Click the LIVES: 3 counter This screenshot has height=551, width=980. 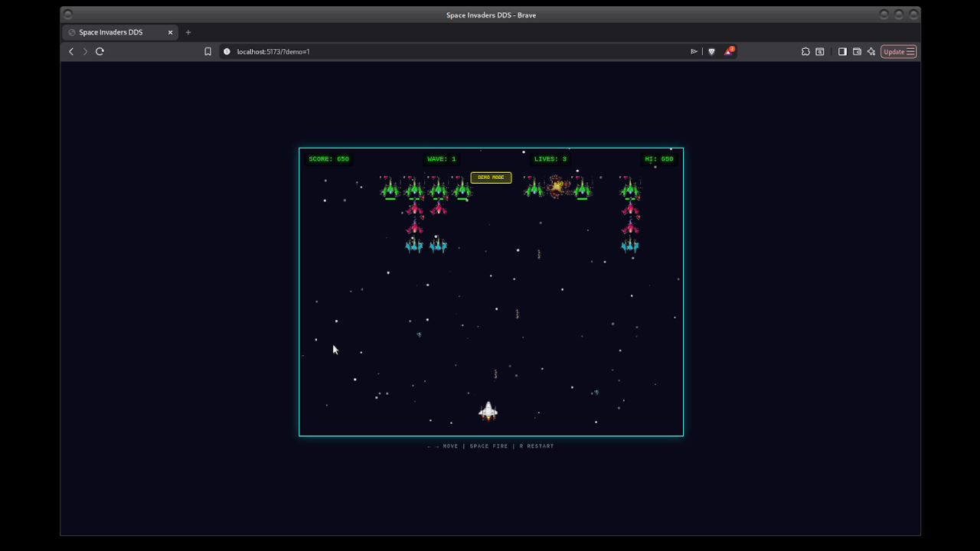coord(549,158)
